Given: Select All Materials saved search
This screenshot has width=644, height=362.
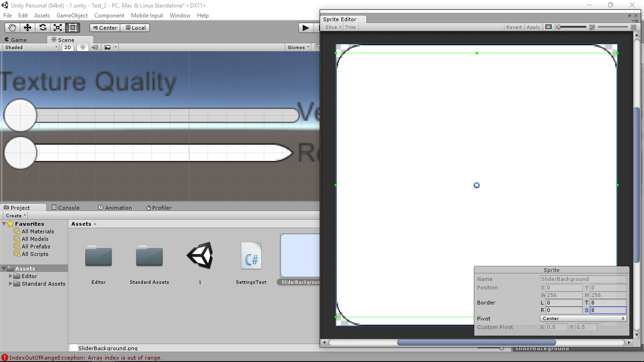Looking at the screenshot, I should click(38, 231).
